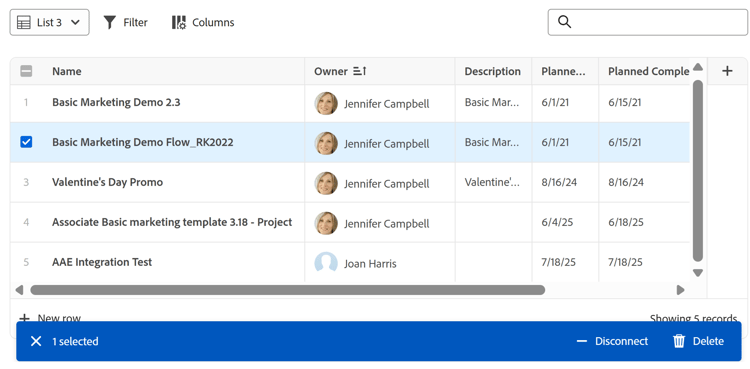This screenshot has height=369, width=750.
Task: Click the funnel Filter icon
Action: (110, 22)
